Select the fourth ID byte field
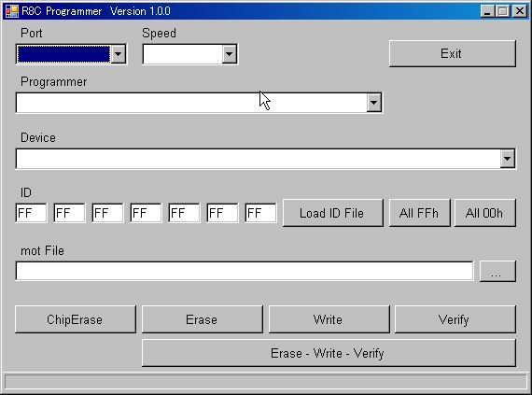The image size is (532, 395). (x=146, y=213)
